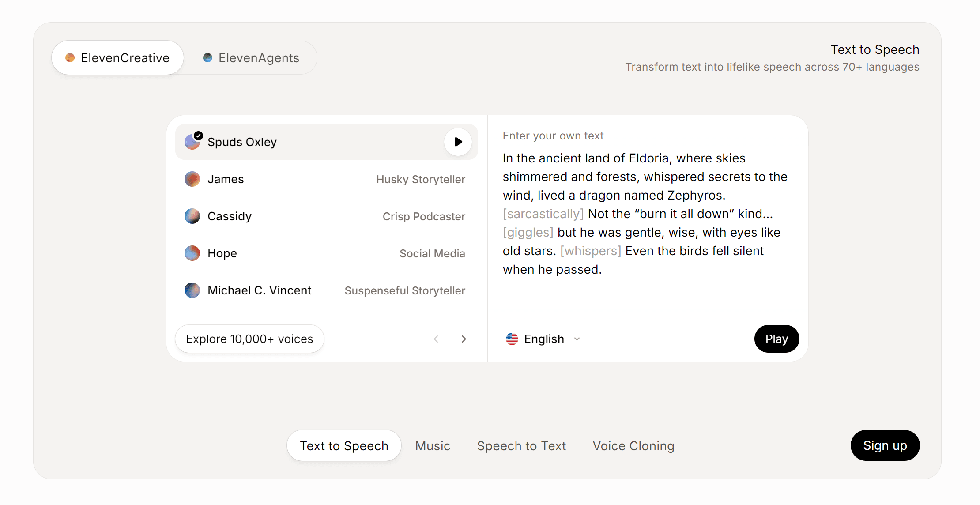
Task: Choose Cassidy voice avatar icon
Action: 192,216
